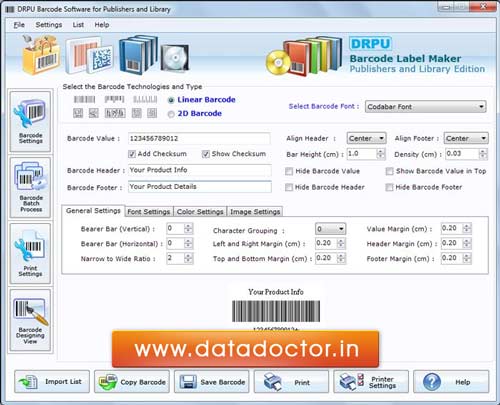Image resolution: width=500 pixels, height=405 pixels.
Task: Open the Align Footer dropdown
Action: (x=466, y=138)
